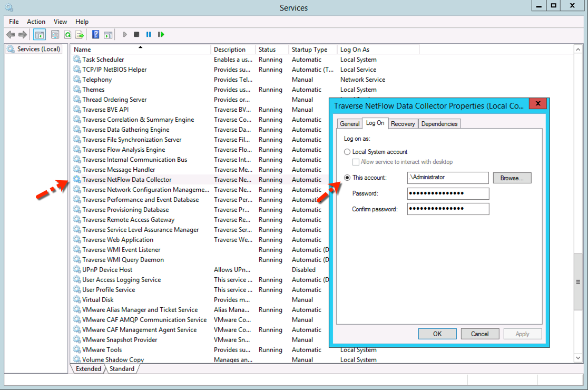Click the gear icon beside Task Scheduler
This screenshot has height=390, width=588.
(x=77, y=59)
